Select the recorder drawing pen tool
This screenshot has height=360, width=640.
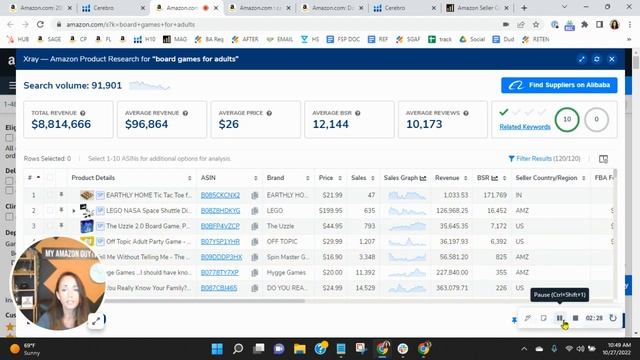click(x=528, y=318)
